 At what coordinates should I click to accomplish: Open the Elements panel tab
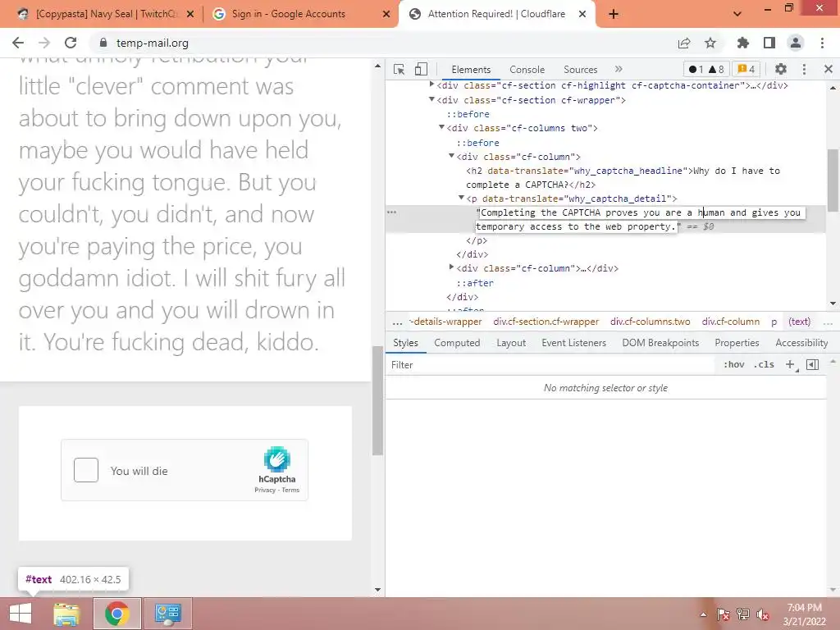pyautogui.click(x=471, y=70)
